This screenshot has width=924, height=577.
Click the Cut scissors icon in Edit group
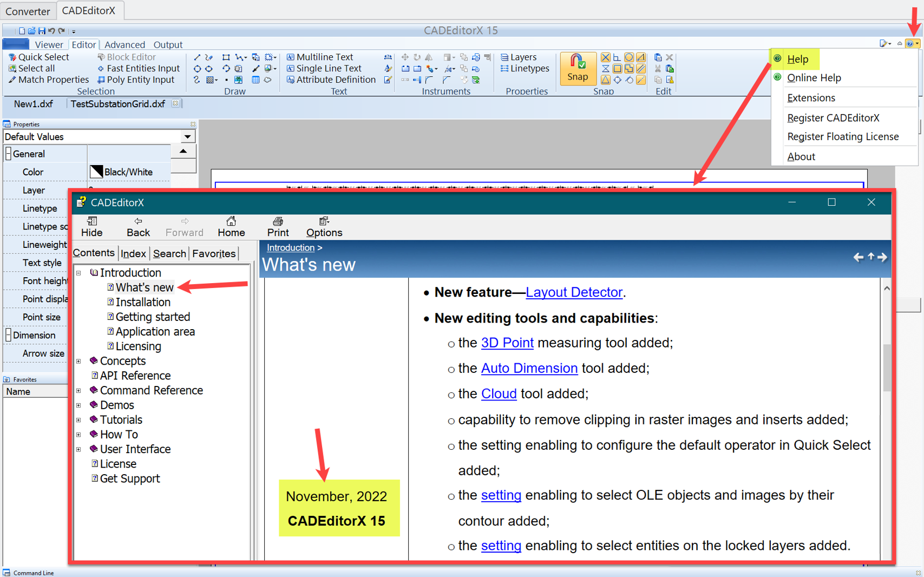click(658, 69)
